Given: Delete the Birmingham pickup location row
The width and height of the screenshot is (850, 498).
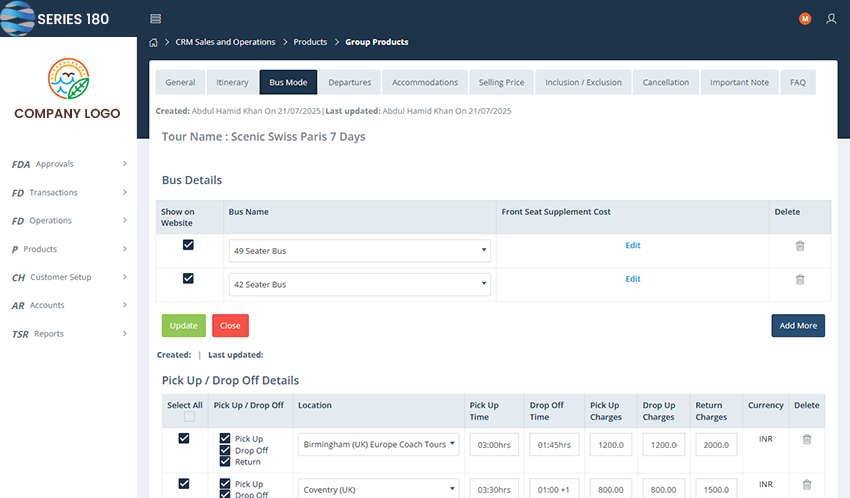Looking at the screenshot, I should click(807, 439).
